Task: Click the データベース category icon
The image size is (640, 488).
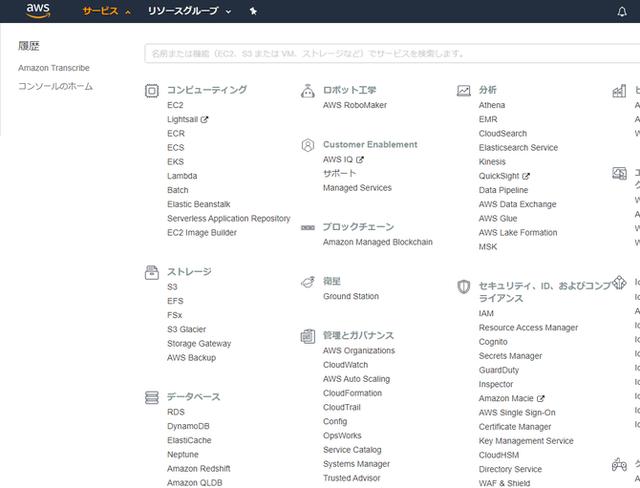Action: [x=152, y=397]
